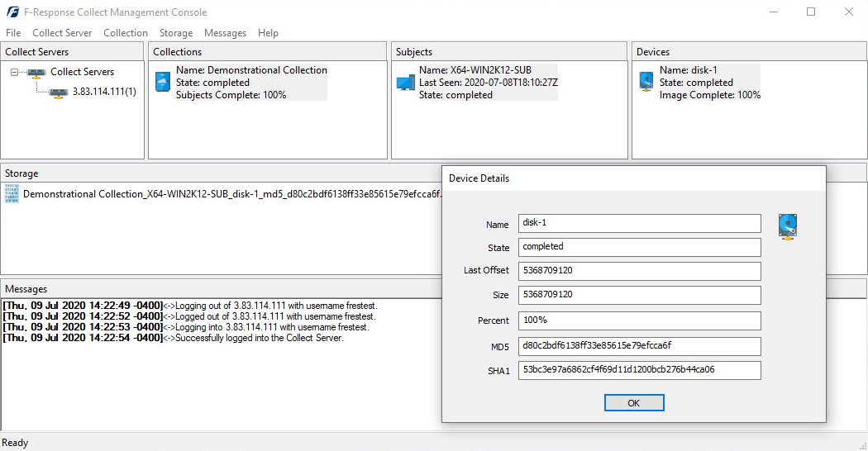The width and height of the screenshot is (868, 451).
Task: Click the SHA1 hash value field
Action: pos(639,370)
